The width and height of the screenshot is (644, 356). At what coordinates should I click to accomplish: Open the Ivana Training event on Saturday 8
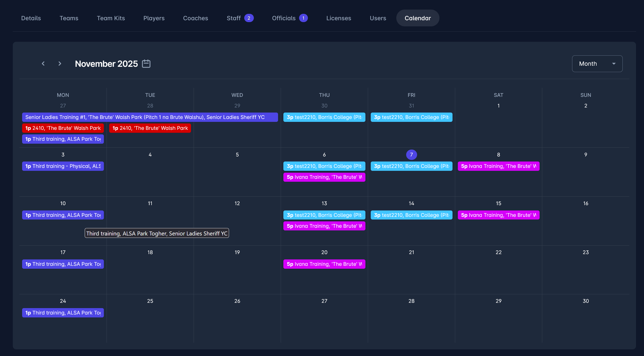point(498,166)
